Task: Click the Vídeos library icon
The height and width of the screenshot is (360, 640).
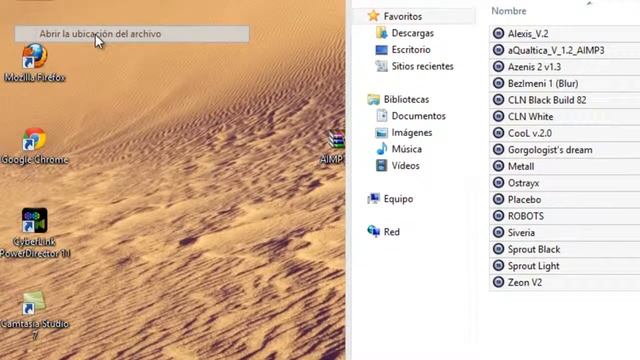Action: tap(381, 166)
